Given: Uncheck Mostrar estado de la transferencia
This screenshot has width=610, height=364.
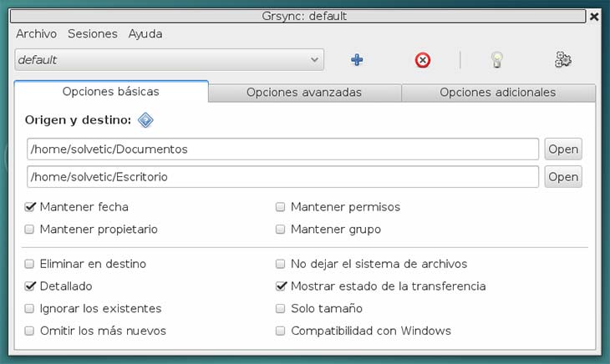Looking at the screenshot, I should [x=281, y=286].
